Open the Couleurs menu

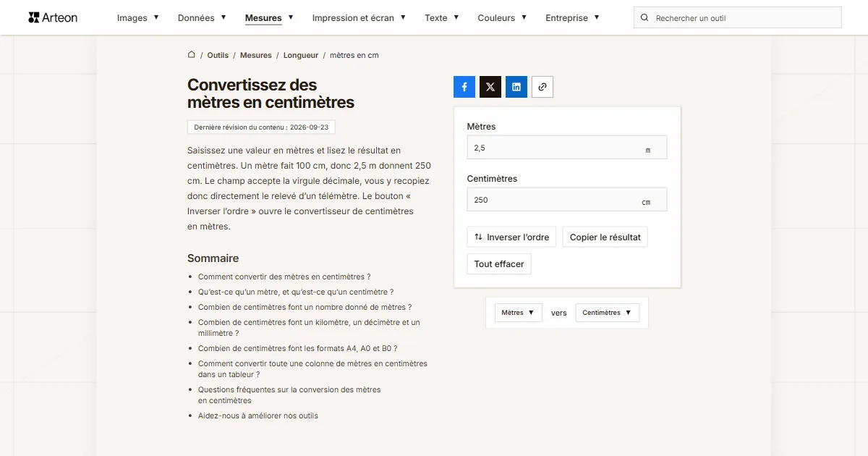502,17
